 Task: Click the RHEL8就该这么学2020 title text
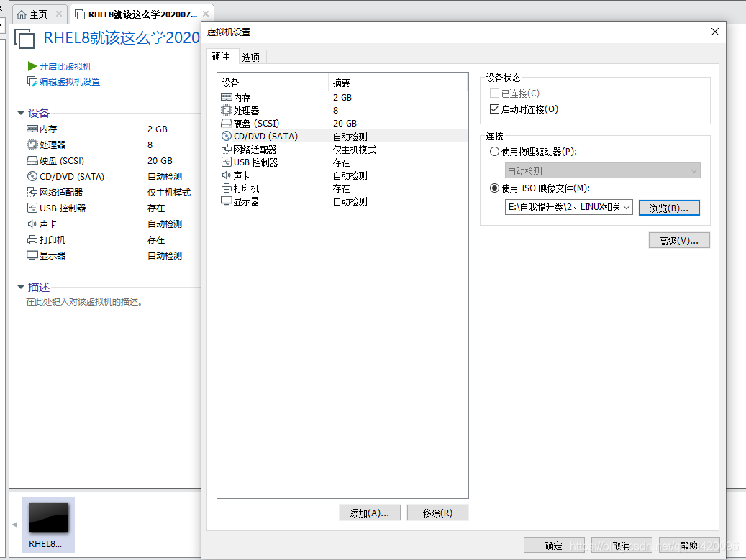[x=122, y=37]
